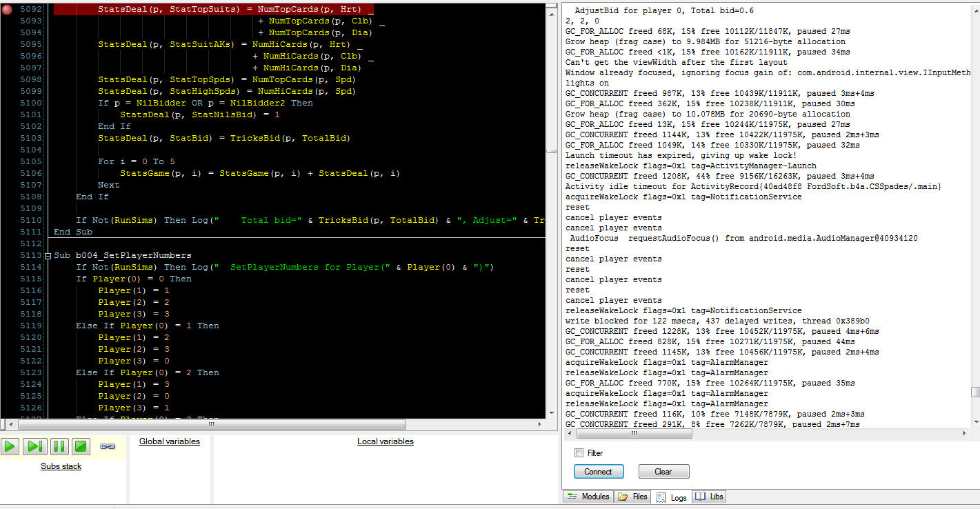This screenshot has height=509, width=980.
Task: Click line number 5100 in the gutter
Action: coord(31,103)
